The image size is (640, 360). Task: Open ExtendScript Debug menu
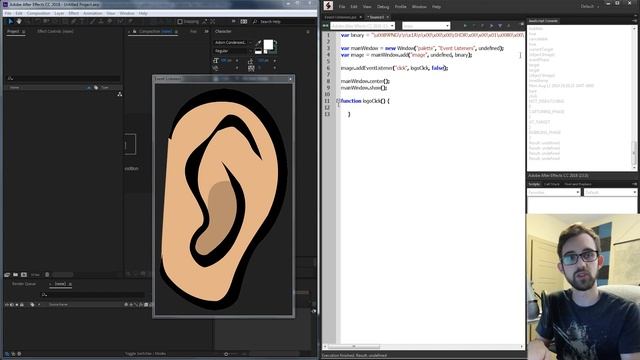383,7
